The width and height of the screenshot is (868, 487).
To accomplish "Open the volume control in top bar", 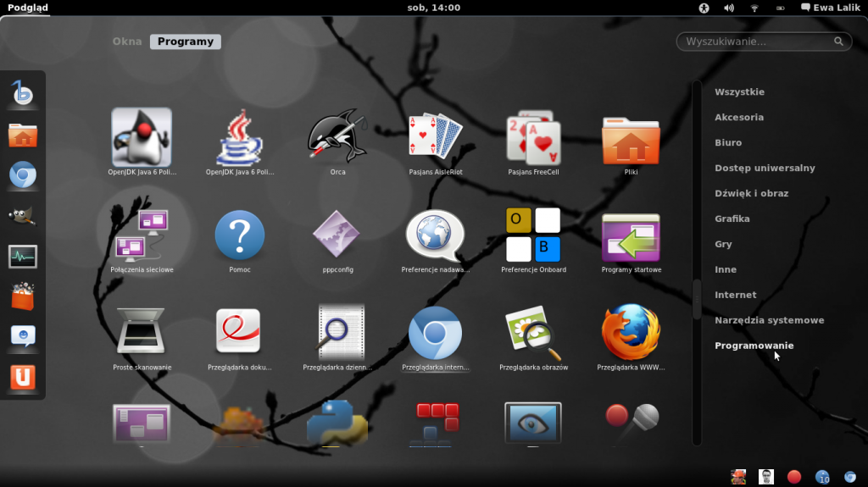I will (729, 8).
